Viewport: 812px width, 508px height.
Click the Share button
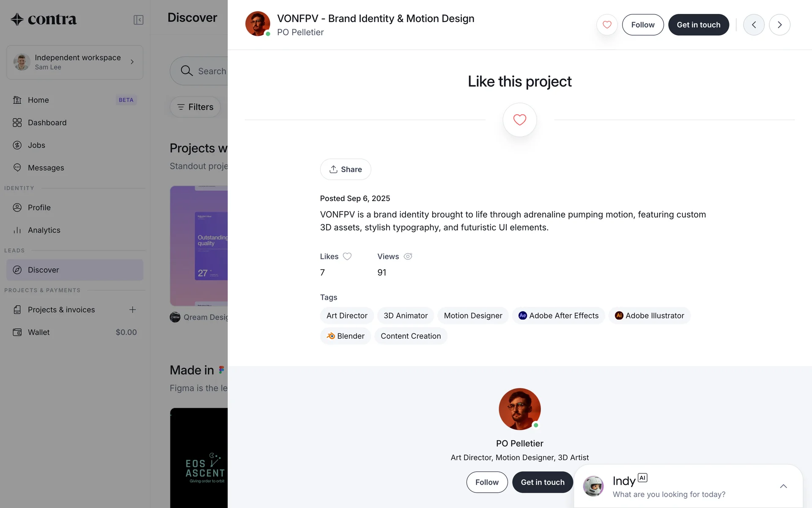[346, 169]
